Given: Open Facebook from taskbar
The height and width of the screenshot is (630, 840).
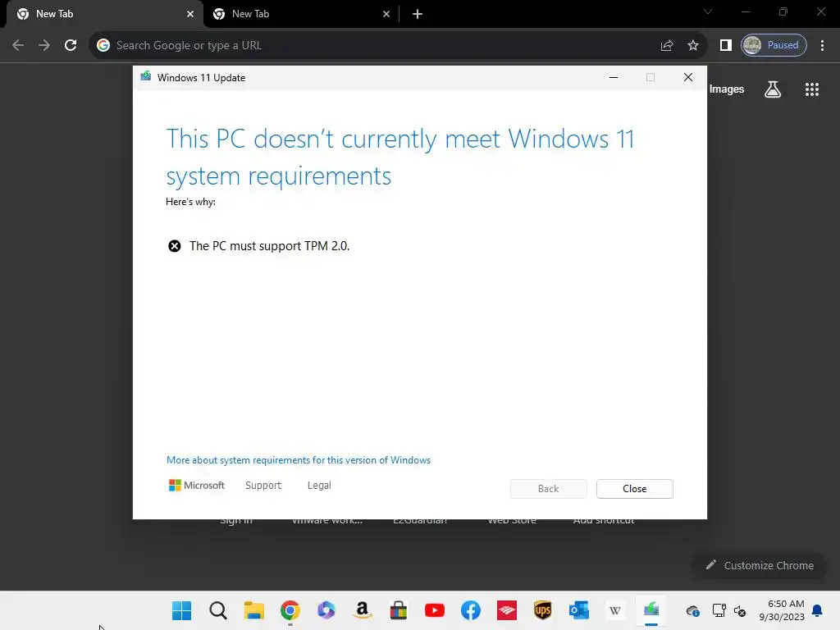Looking at the screenshot, I should tap(470, 610).
